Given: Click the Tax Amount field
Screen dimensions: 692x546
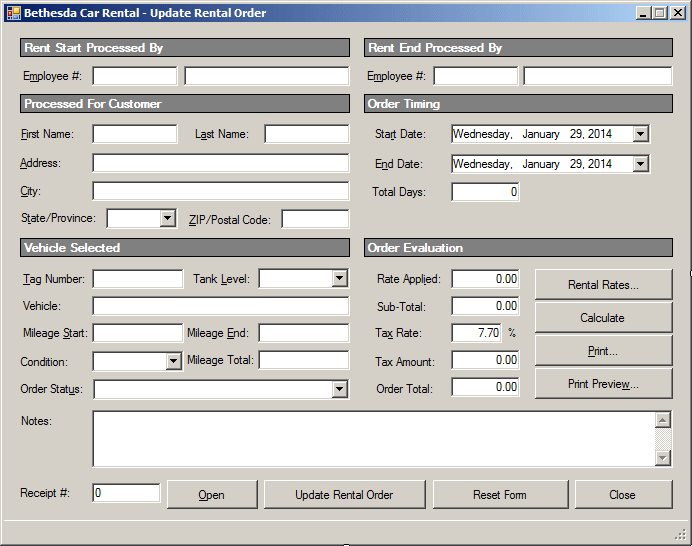Looking at the screenshot, I should 485,360.
